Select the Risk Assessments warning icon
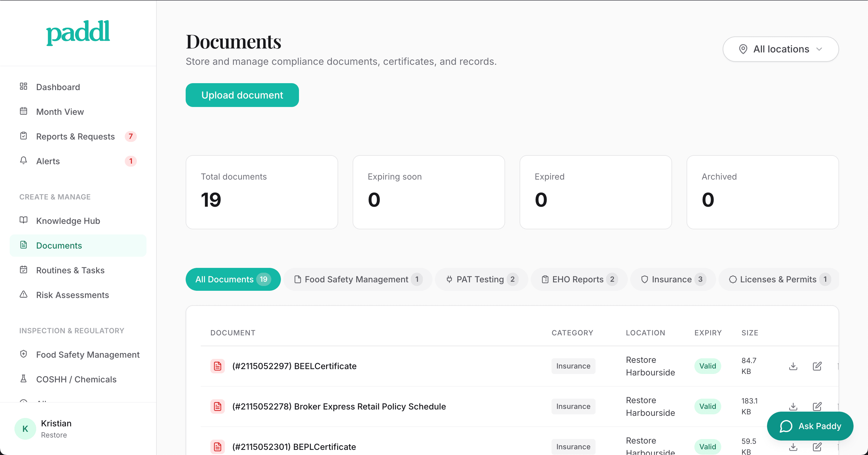The height and width of the screenshot is (455, 868). coord(24,294)
